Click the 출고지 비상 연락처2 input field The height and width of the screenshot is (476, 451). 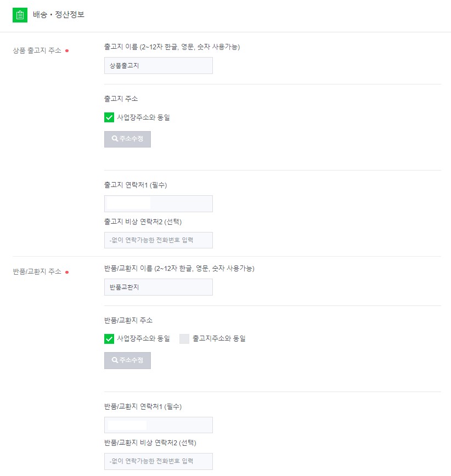tap(158, 240)
